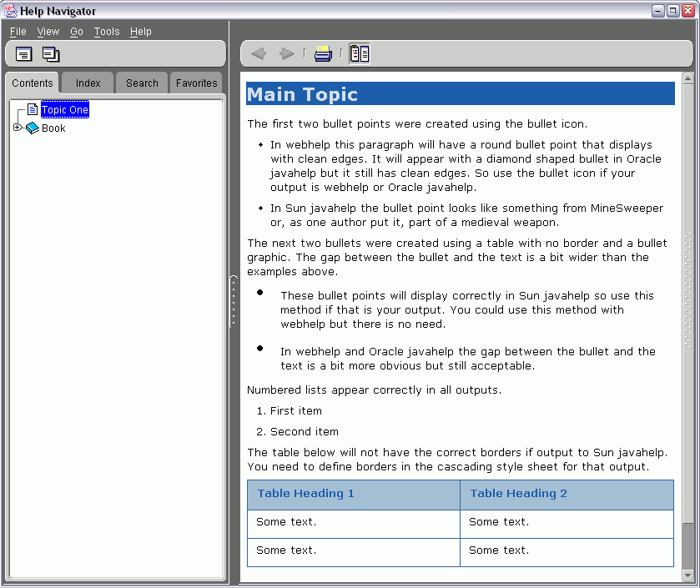Select the Book entry label in tree
The width and height of the screenshot is (700, 588).
(x=53, y=128)
